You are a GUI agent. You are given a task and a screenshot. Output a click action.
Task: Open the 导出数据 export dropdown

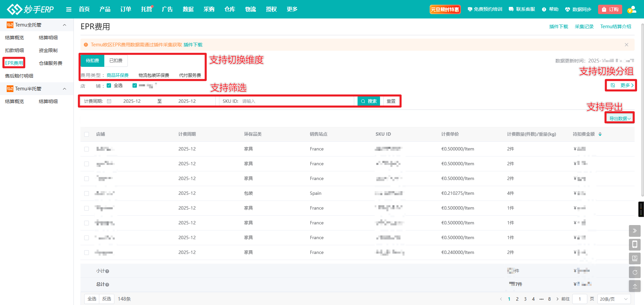[620, 118]
